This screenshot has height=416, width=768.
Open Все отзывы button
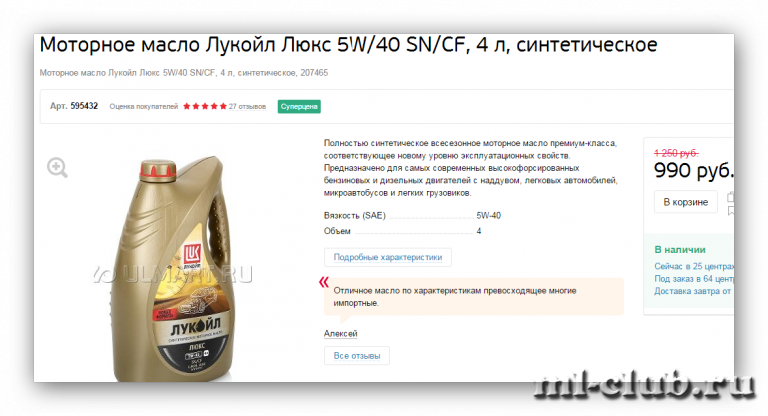tap(357, 356)
